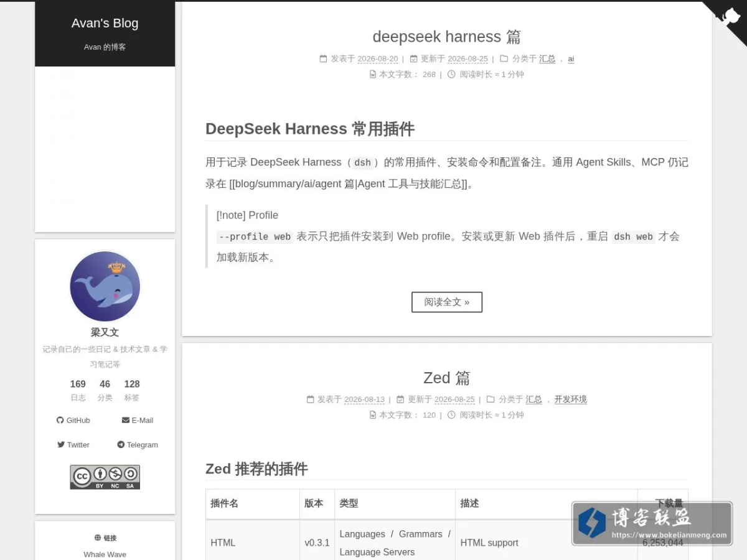Open the 汇总 category of Zed post
The height and width of the screenshot is (560, 747).
533,399
